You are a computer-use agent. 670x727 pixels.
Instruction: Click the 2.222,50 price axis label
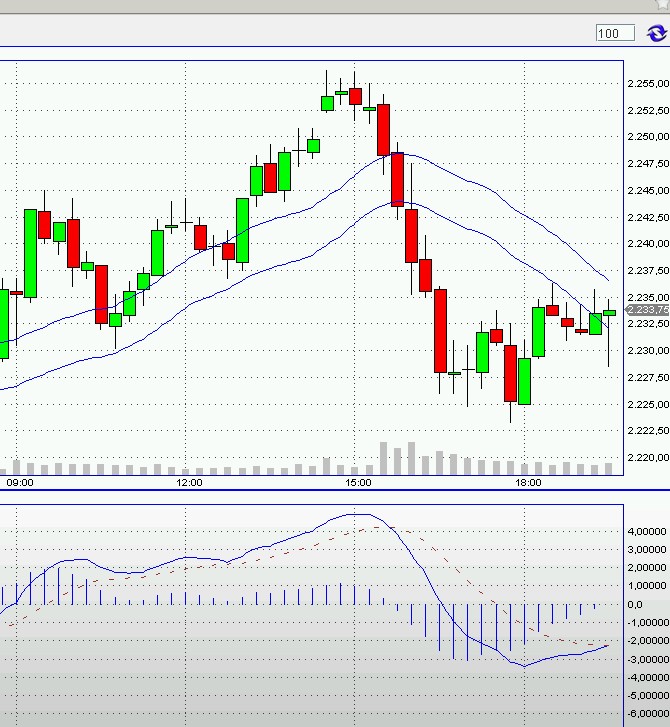648,431
